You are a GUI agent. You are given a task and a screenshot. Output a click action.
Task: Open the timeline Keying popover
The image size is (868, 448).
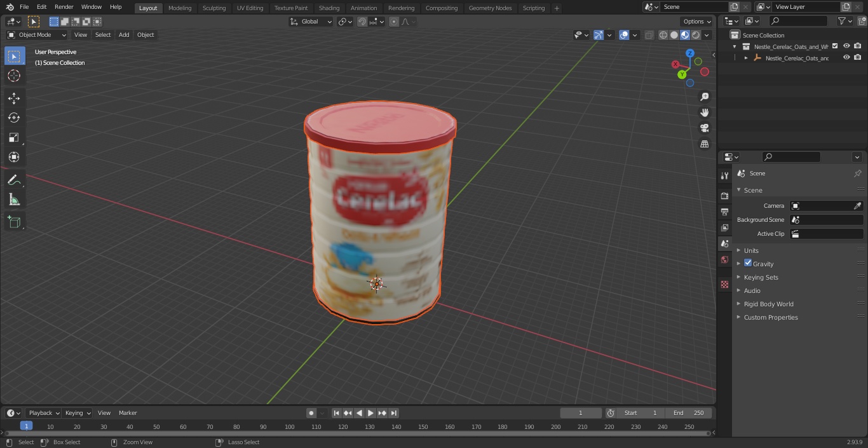click(78, 413)
